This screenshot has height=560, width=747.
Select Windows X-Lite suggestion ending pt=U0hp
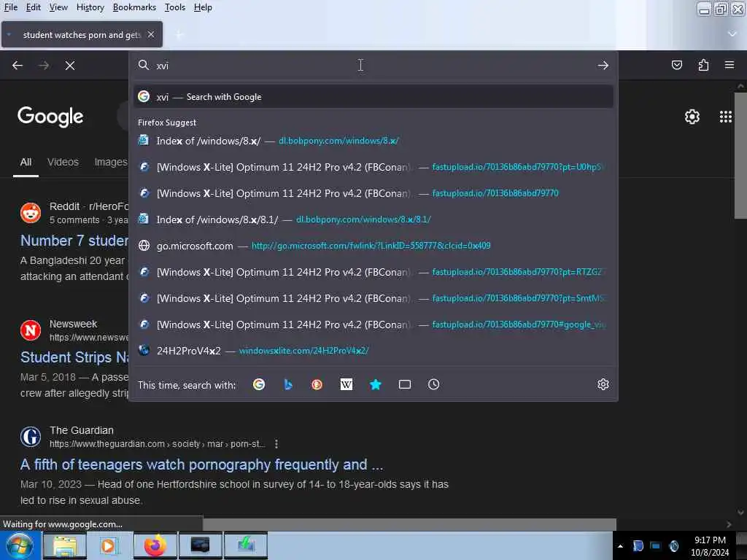click(373, 167)
